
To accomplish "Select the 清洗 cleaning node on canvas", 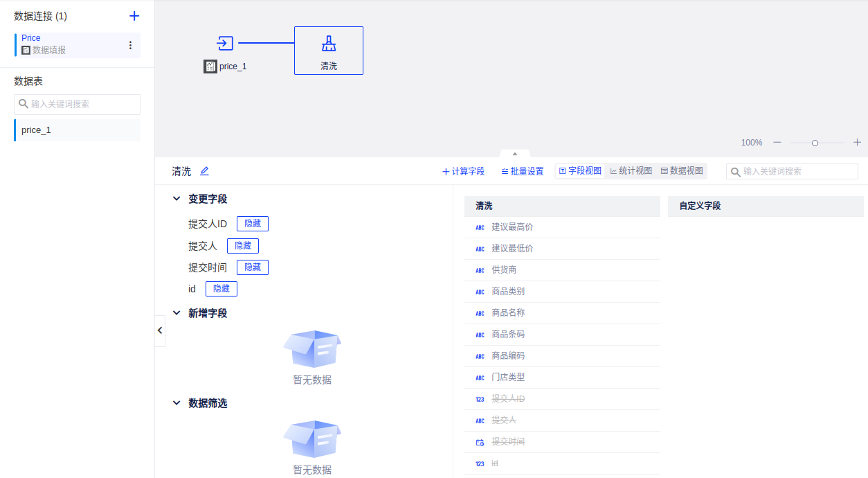I will (x=329, y=51).
